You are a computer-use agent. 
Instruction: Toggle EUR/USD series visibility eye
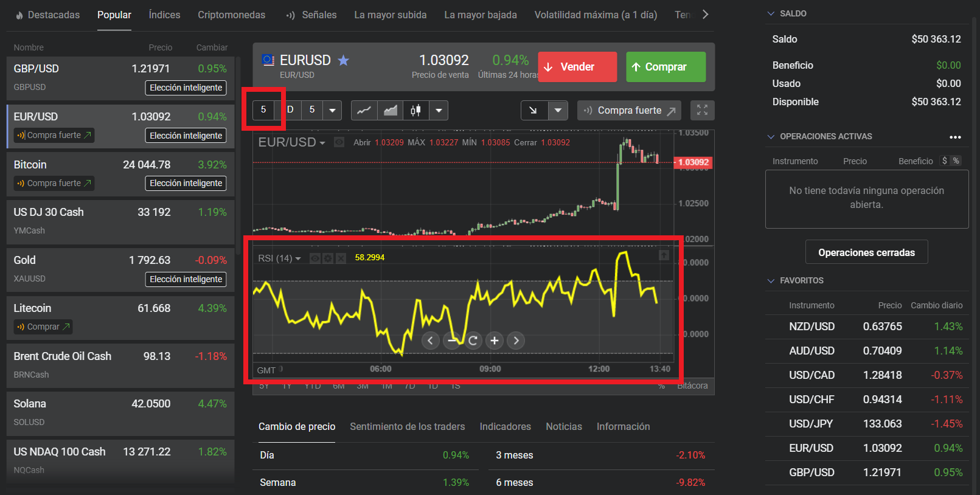[339, 142]
